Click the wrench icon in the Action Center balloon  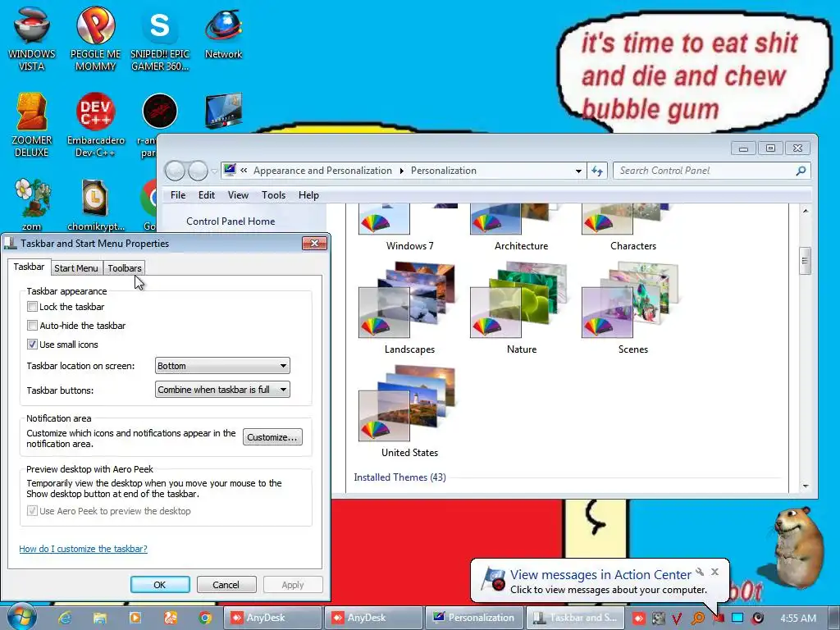click(700, 572)
